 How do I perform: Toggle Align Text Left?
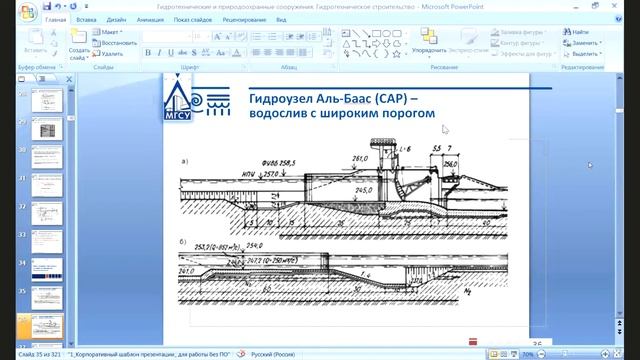click(x=256, y=53)
